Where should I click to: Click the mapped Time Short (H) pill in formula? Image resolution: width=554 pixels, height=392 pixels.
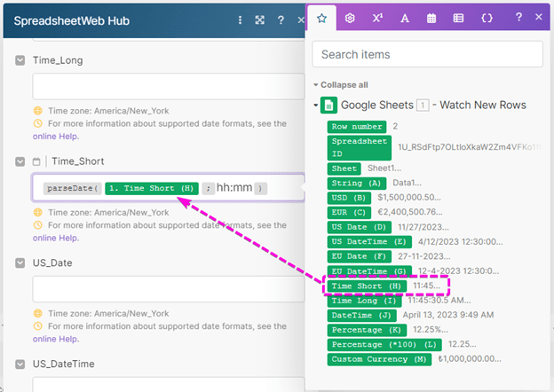pos(152,188)
